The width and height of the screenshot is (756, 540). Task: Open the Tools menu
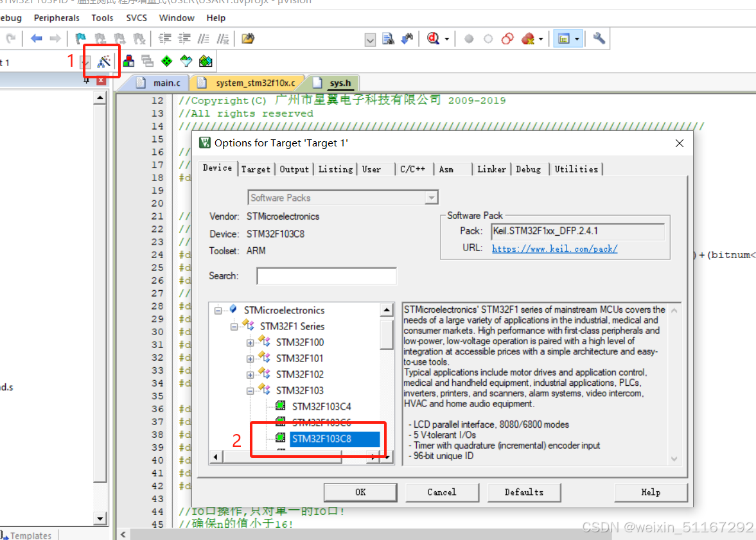click(102, 18)
